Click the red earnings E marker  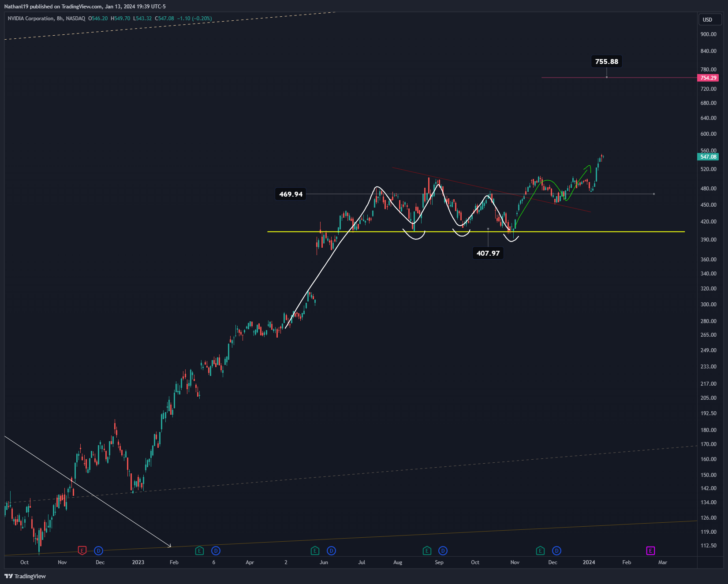click(82, 551)
